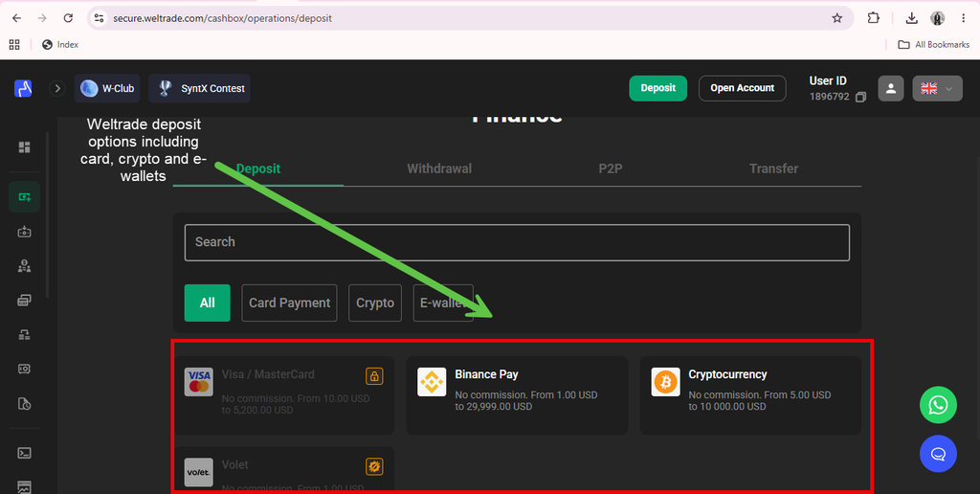Open the language dropdown with UK flag
This screenshot has width=980, height=494.
(x=938, y=88)
